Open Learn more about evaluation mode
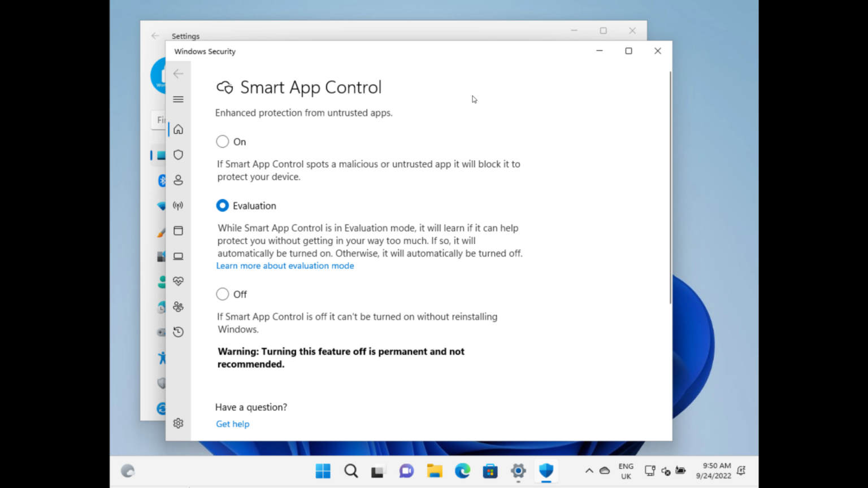The image size is (868, 488). pos(285,265)
